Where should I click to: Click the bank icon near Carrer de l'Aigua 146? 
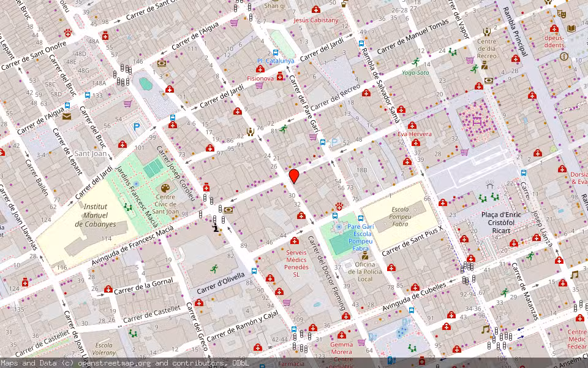(x=162, y=63)
